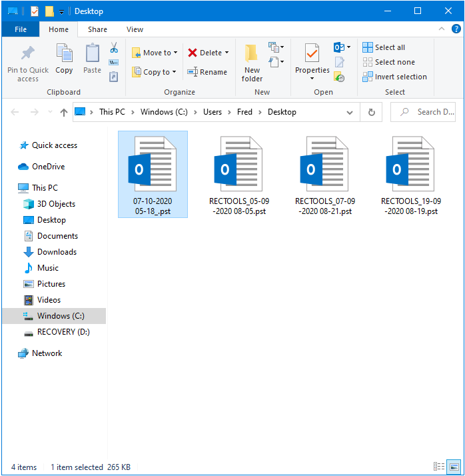Click Users breadcrumb segment
The height and width of the screenshot is (476, 465).
click(x=213, y=112)
